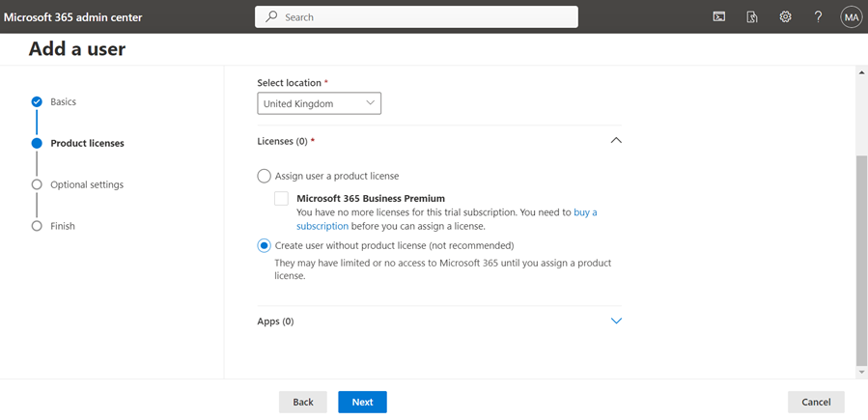The image size is (868, 420).
Task: Click into the Search field
Action: tap(416, 17)
